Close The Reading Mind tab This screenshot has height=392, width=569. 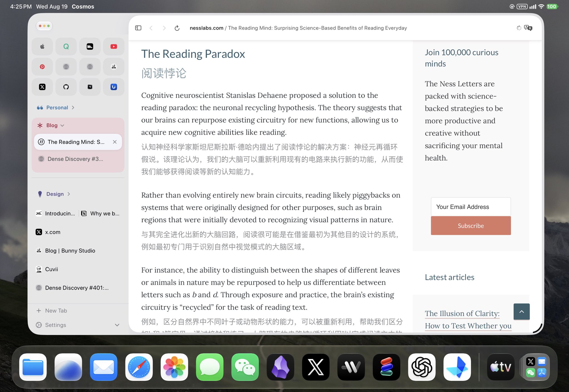[115, 142]
